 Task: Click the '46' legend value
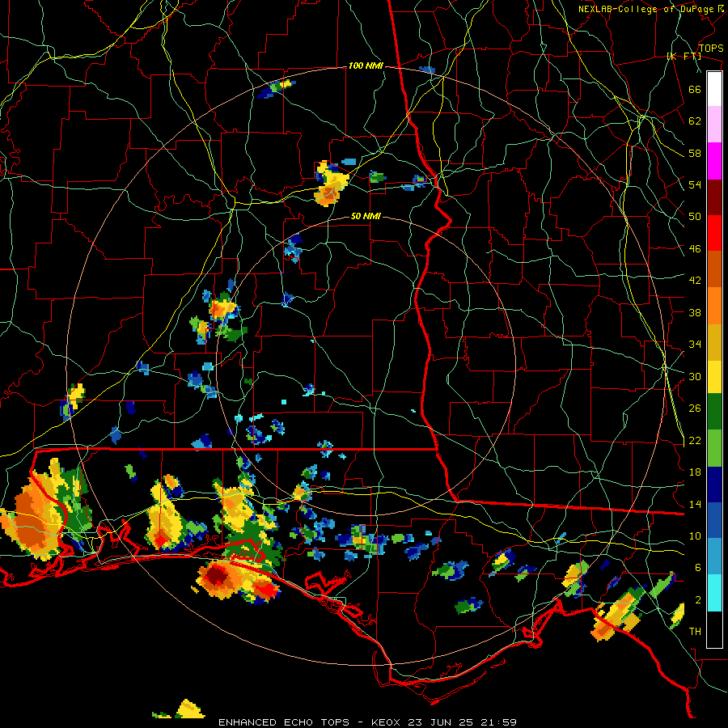point(695,248)
